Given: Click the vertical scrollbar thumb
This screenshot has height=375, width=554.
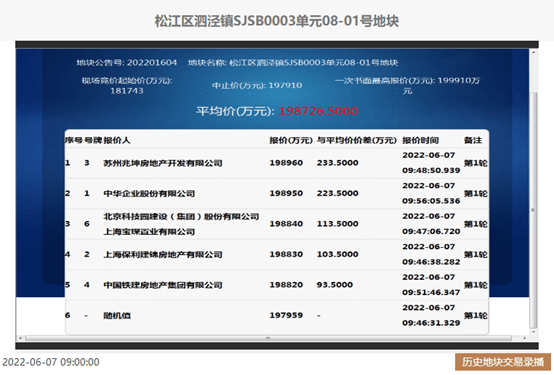Looking at the screenshot, I should click(x=534, y=210).
